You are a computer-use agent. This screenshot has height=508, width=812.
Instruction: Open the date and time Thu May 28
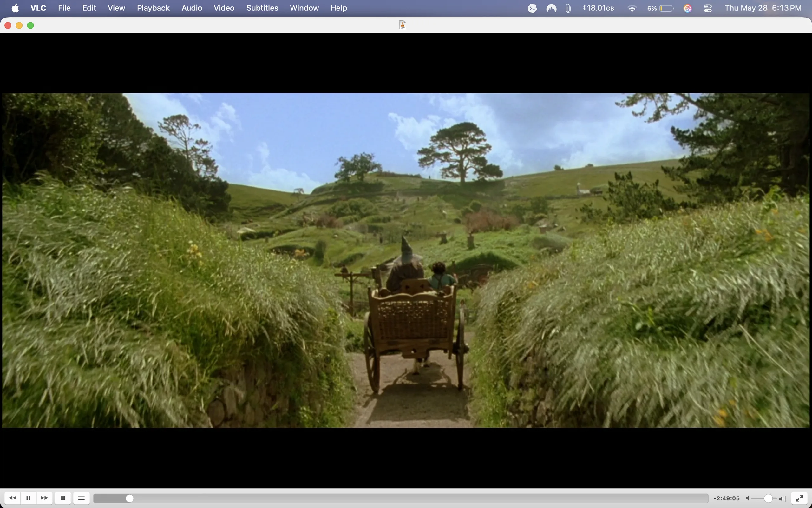click(x=763, y=8)
